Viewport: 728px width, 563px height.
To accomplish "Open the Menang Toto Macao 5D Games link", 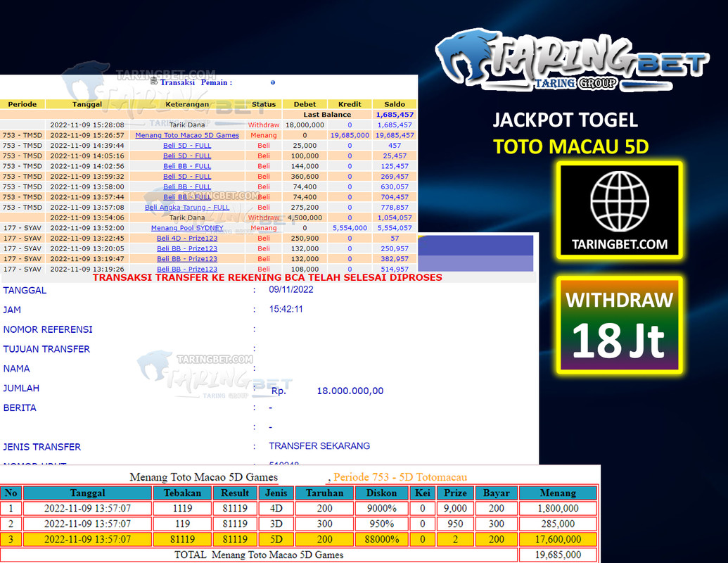I will tap(187, 135).
